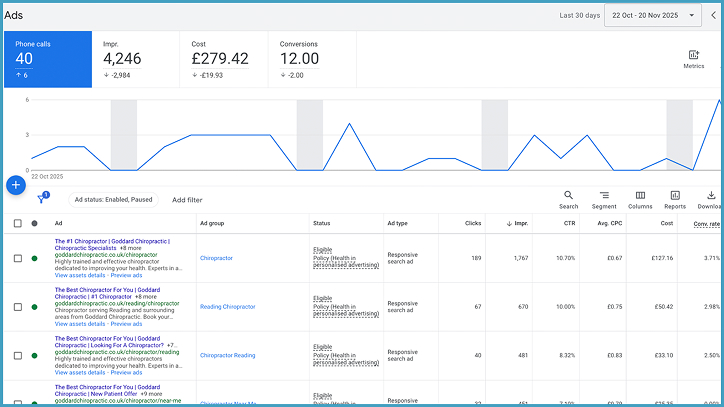Screen dimensions: 724x407
Task: Open the table Search tool
Action: (x=568, y=199)
